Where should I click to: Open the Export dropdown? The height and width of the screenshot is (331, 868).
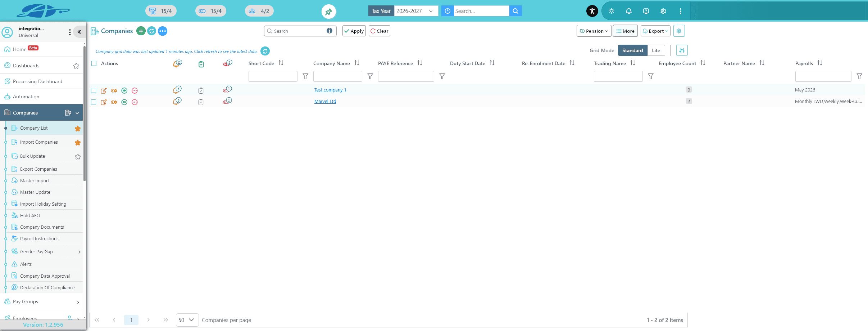[655, 31]
